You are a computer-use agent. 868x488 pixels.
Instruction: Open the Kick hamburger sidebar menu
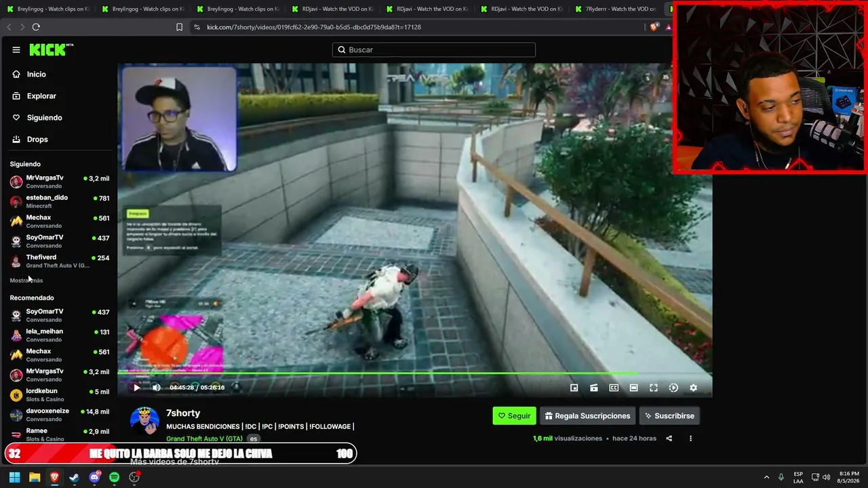(16, 49)
